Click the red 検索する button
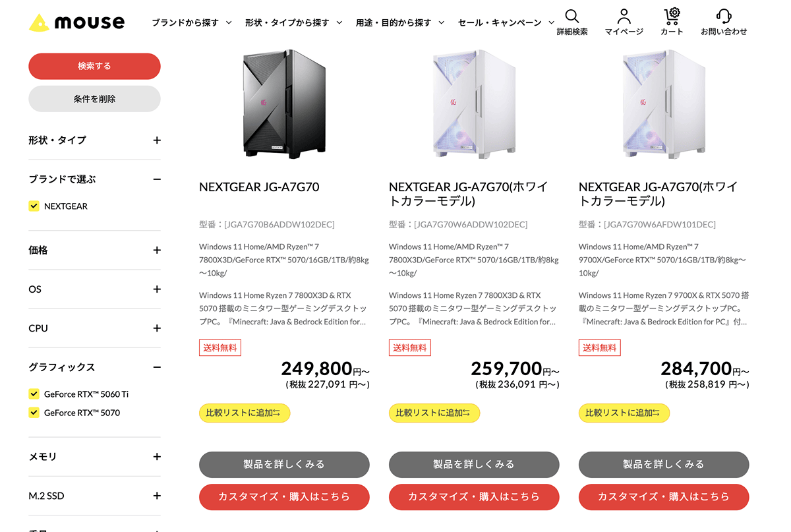This screenshot has height=532, width=791. tap(94, 66)
